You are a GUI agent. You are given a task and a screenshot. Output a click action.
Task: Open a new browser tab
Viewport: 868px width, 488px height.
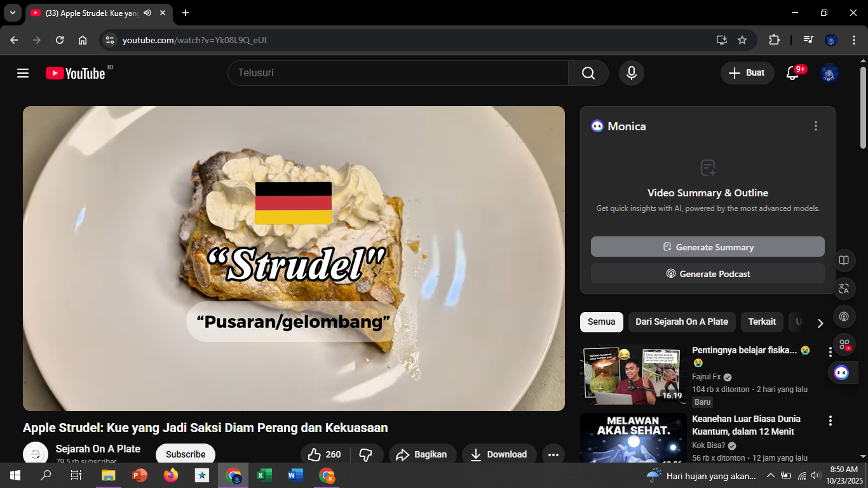tap(186, 13)
